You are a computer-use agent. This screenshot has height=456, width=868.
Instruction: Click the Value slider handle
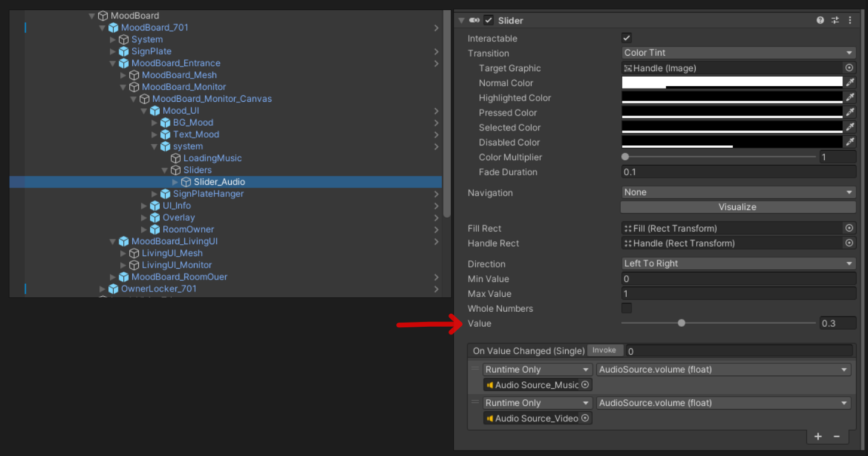[x=681, y=323]
